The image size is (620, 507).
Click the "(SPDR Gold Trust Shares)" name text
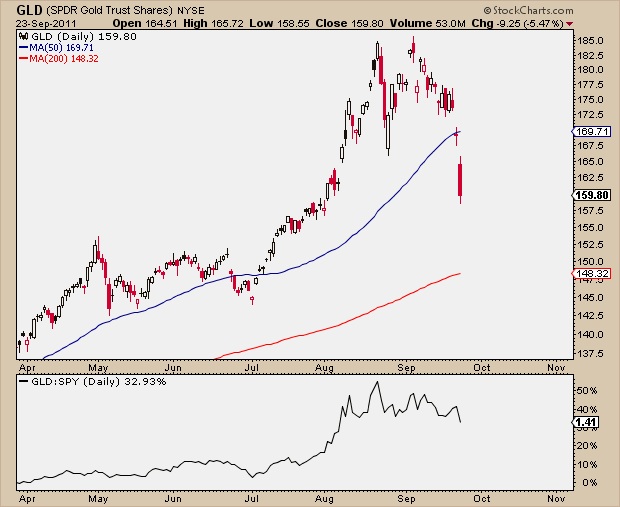point(110,10)
